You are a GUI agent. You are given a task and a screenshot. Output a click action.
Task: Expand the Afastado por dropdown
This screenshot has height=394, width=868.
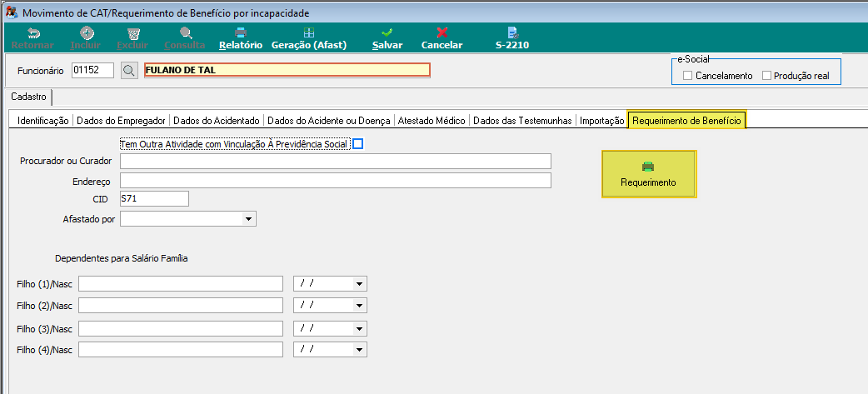247,220
